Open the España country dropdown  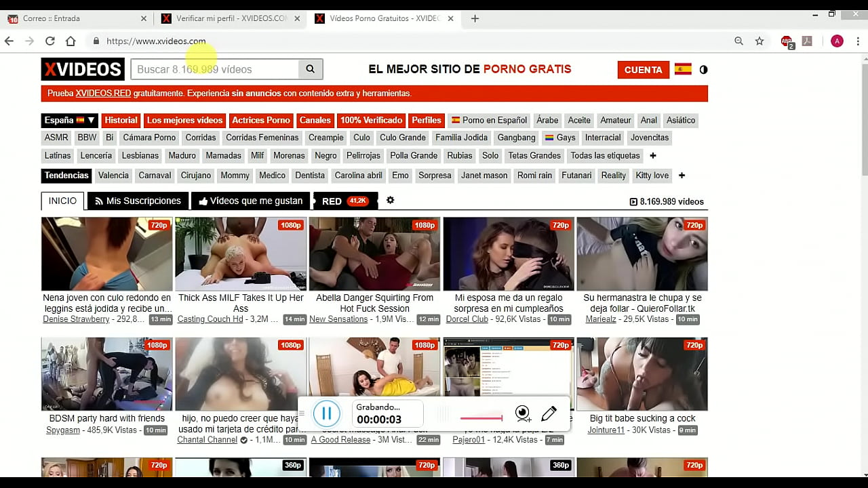click(68, 120)
